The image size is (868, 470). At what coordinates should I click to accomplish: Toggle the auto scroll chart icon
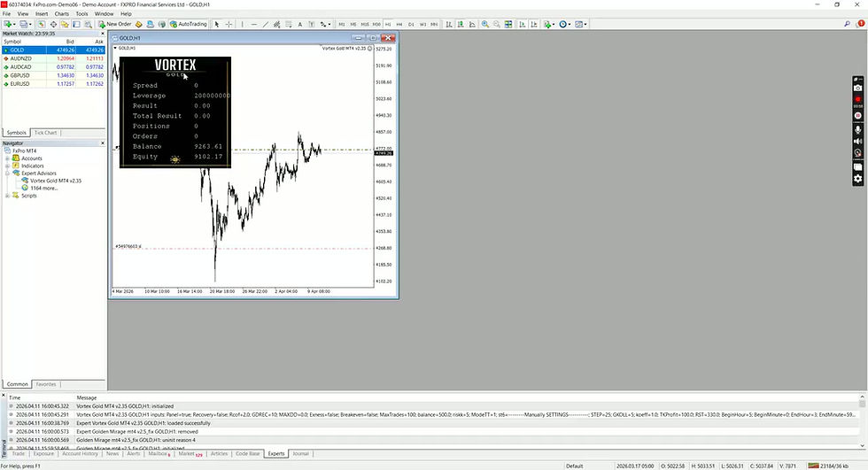(x=522, y=24)
